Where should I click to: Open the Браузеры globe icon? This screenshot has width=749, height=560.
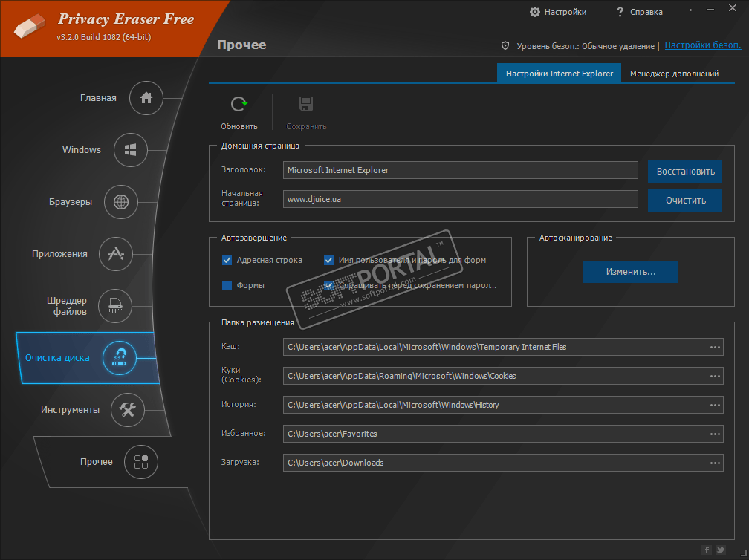click(x=121, y=202)
